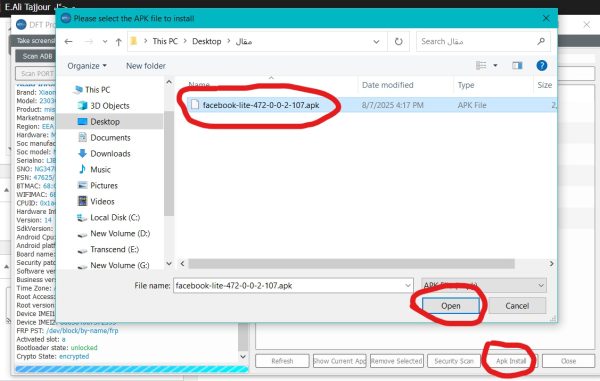Click the horizontal scrollbar left arrow

pyautogui.click(x=183, y=264)
